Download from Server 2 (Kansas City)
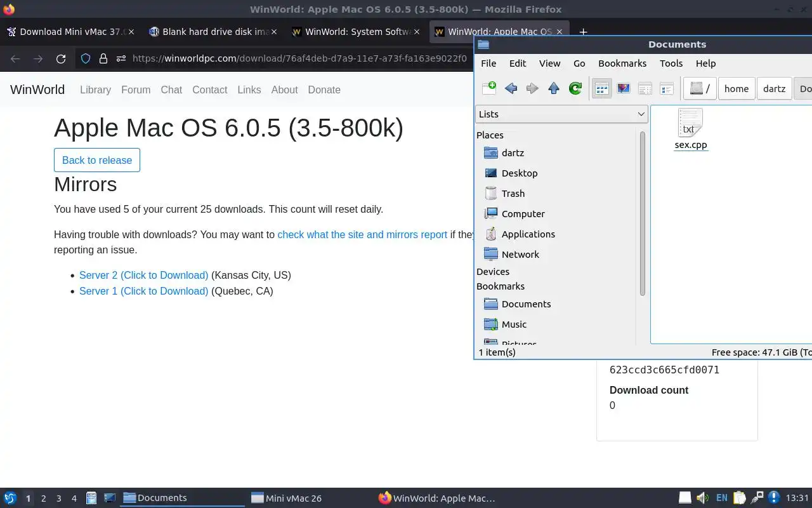Screen dimensions: 812x508 pos(143,276)
